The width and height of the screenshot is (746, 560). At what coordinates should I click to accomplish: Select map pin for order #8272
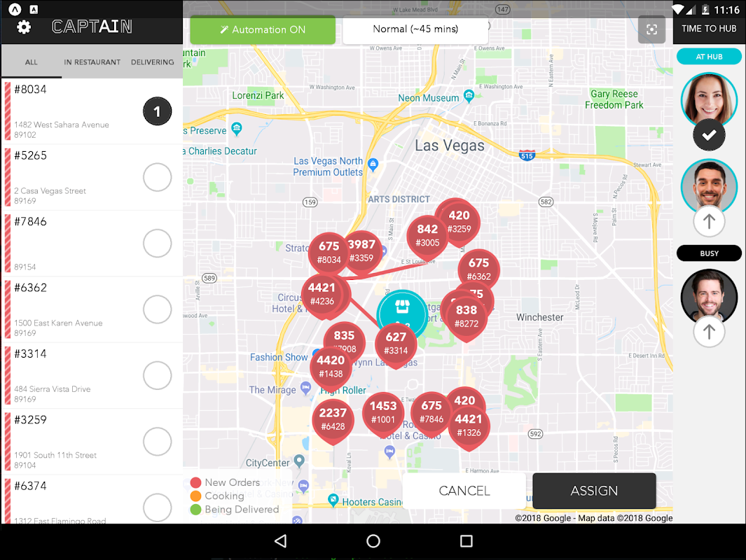467,316
